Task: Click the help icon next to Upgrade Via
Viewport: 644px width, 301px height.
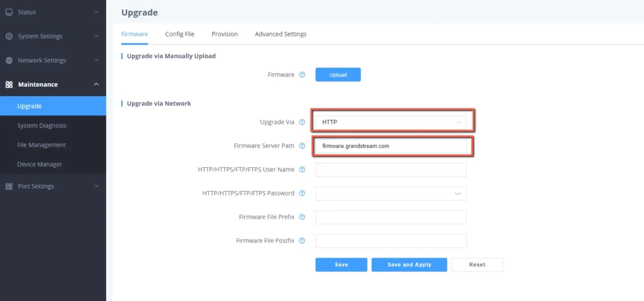Action: click(303, 122)
